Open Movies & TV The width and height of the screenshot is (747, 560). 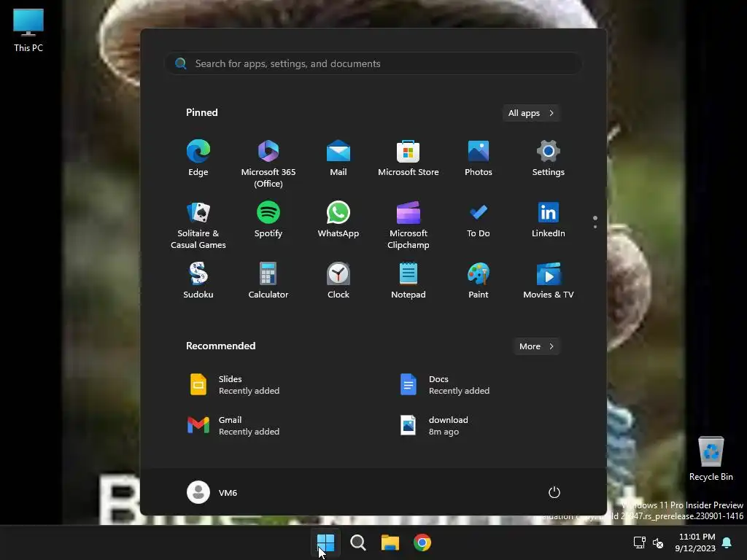(549, 281)
